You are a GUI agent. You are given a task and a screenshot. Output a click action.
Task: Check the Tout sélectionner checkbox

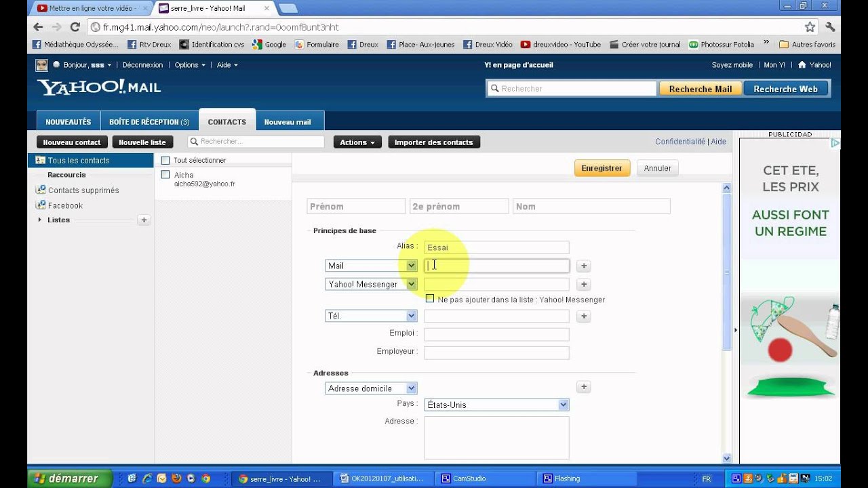click(165, 161)
